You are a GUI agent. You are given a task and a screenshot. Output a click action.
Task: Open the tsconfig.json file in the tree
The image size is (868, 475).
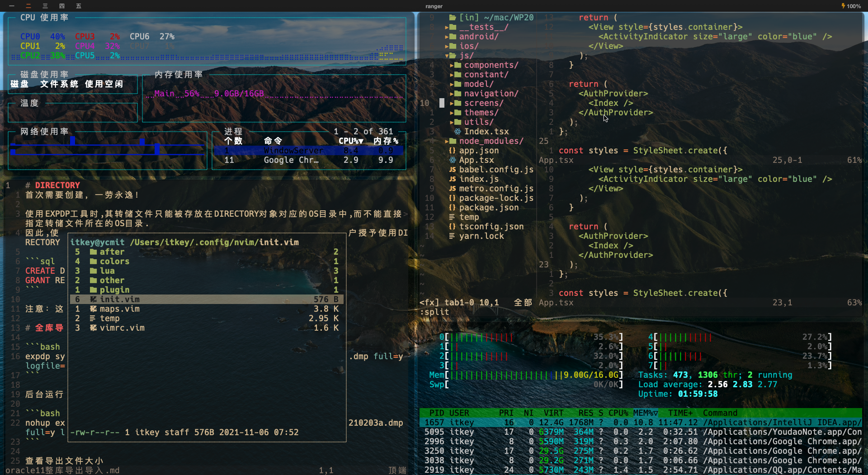(491, 227)
